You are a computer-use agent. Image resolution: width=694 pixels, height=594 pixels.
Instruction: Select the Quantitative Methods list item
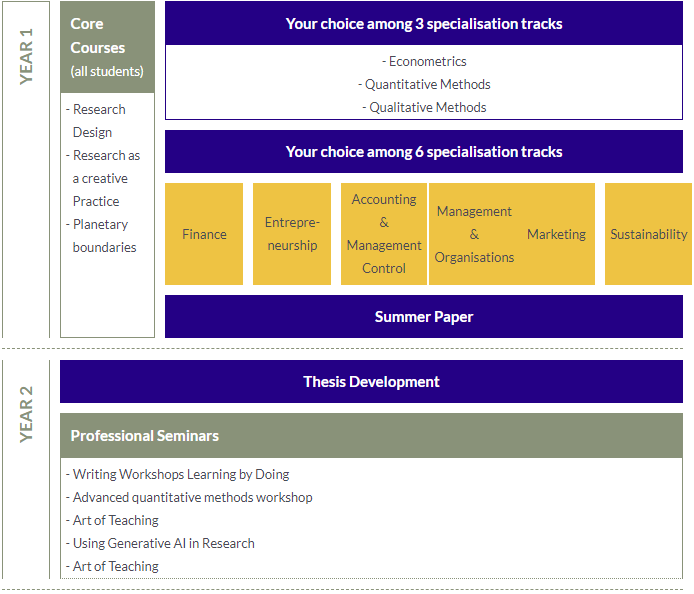coord(424,85)
